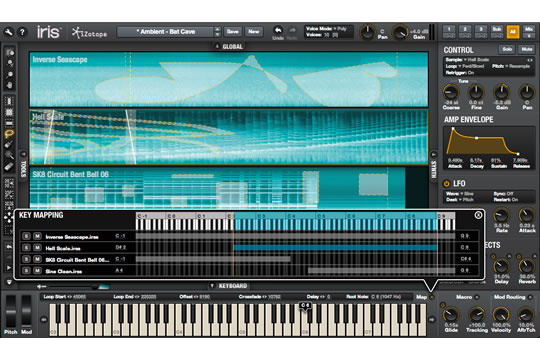Image resolution: width=540 pixels, height=360 pixels.
Task: Open the Loop mode dropdown
Action: 465,66
